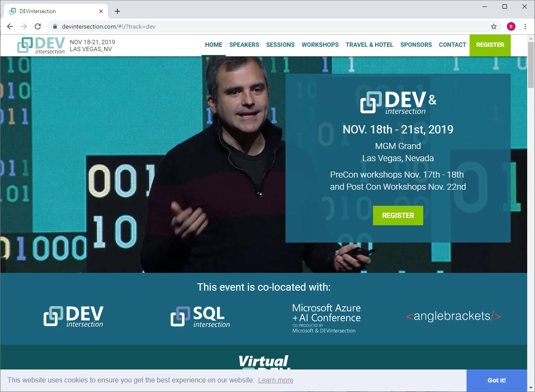Click the REGISTER button in the hero panel
Viewport: 535px width, 392px height.
coord(398,215)
